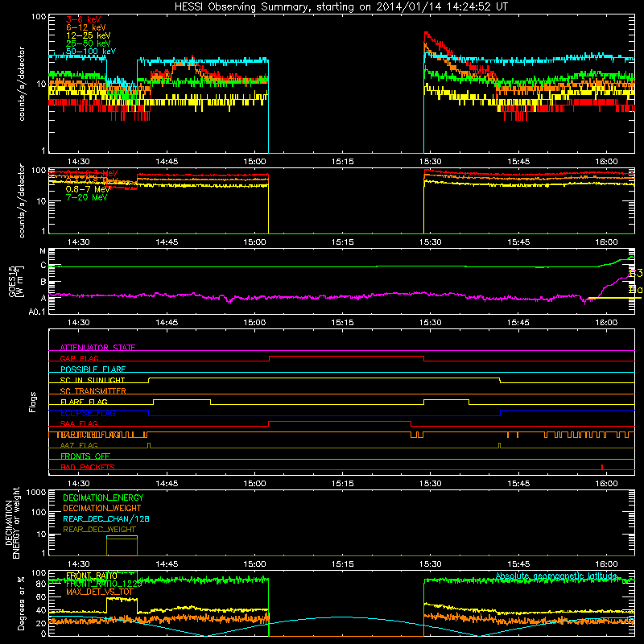This screenshot has width=644, height=644.
Task: Click the "Absolute geomagnetic latitude" label
Action: pos(556,576)
